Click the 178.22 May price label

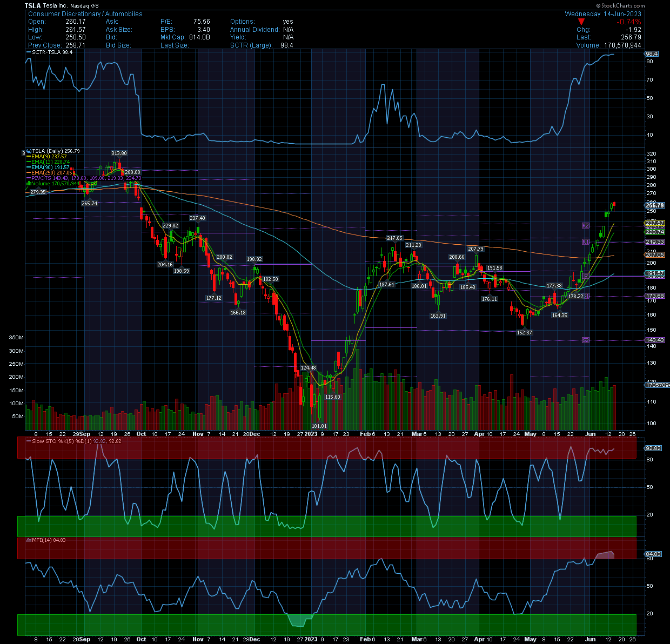(x=576, y=296)
